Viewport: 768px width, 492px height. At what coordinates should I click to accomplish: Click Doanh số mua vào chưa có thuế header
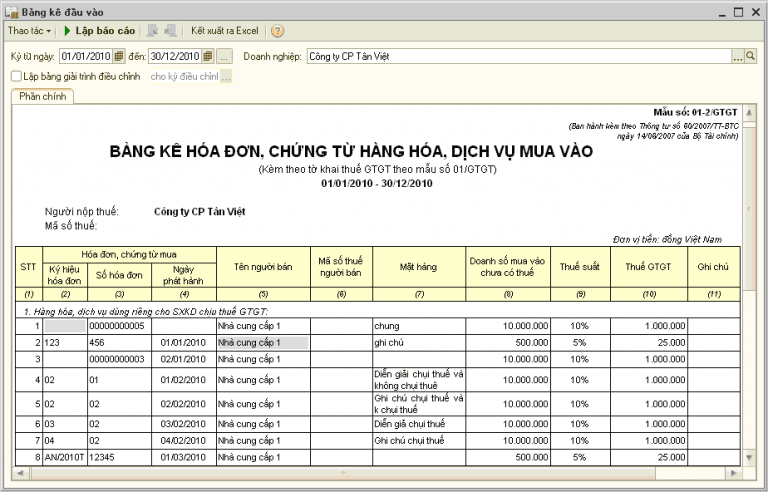click(507, 267)
